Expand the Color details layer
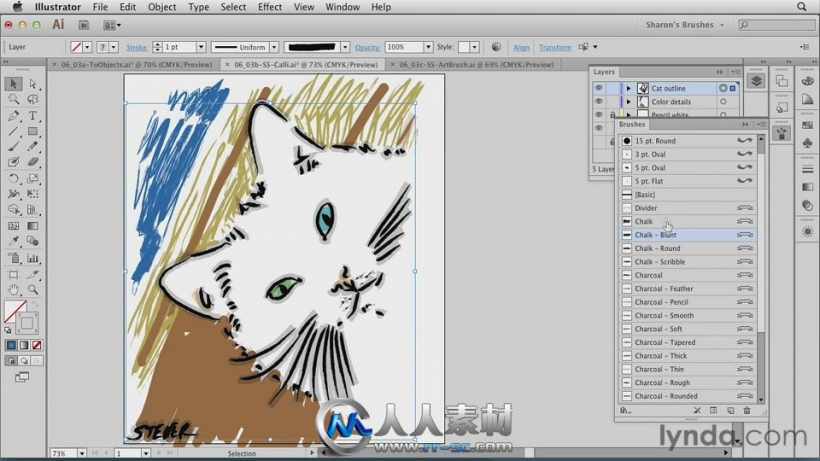The width and height of the screenshot is (820, 461). tap(629, 101)
